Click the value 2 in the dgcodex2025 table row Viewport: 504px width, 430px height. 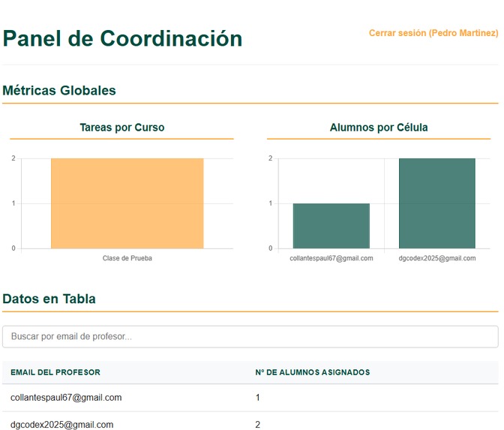click(x=257, y=425)
